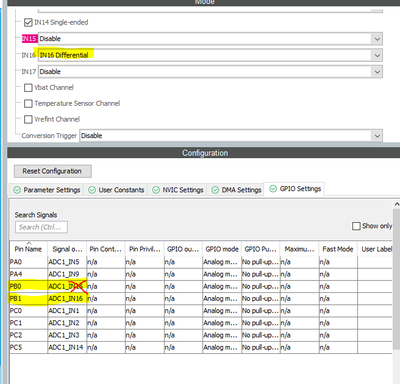The image size is (400, 384).
Task: Click the sort arrow above Pin Name
Action: pyautogui.click(x=29, y=243)
